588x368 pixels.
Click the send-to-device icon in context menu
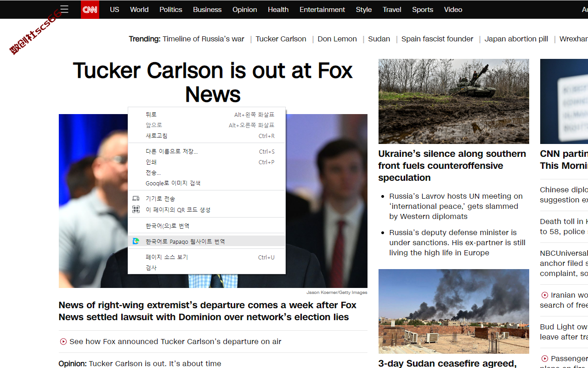pyautogui.click(x=136, y=198)
